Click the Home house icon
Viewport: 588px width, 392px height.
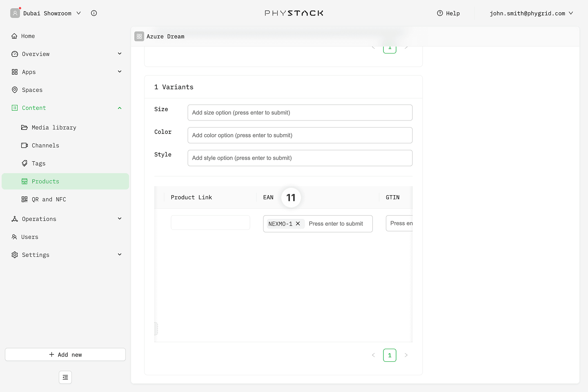click(14, 36)
